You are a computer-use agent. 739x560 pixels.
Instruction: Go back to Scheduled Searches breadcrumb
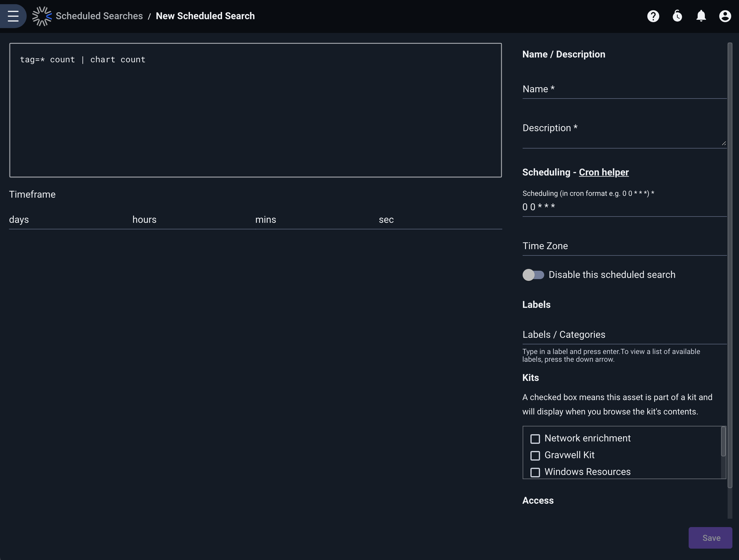[99, 16]
